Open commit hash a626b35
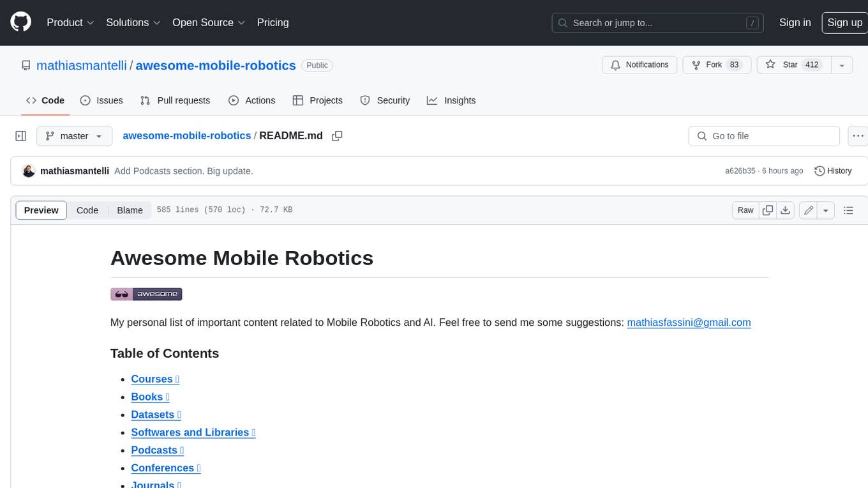868x488 pixels. tap(740, 171)
